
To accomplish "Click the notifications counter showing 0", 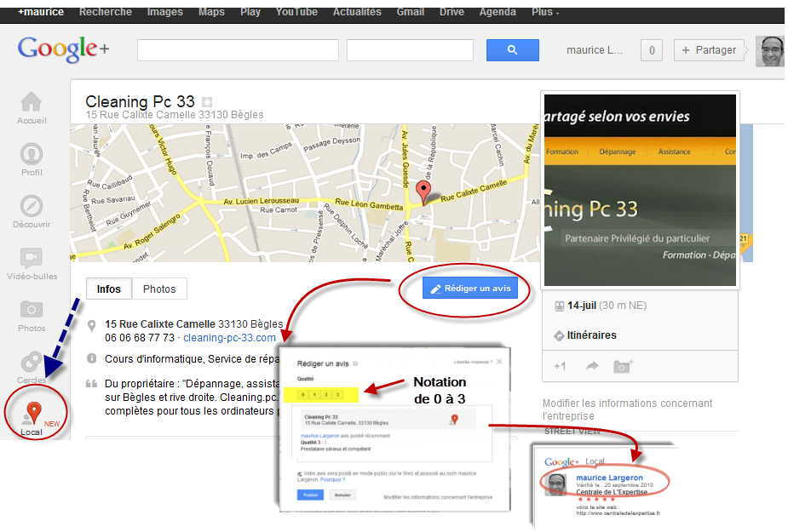I will (x=652, y=50).
